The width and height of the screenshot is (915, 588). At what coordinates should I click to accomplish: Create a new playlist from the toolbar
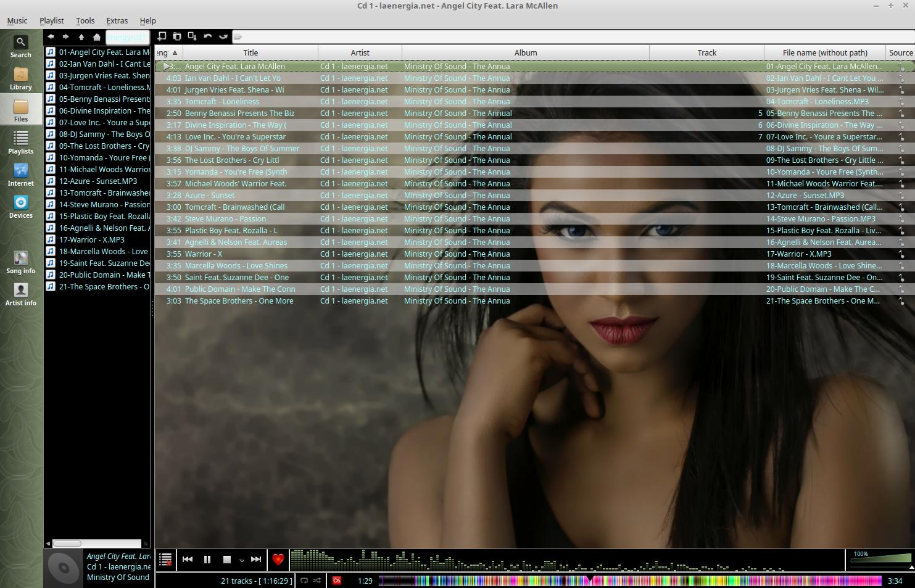click(162, 36)
